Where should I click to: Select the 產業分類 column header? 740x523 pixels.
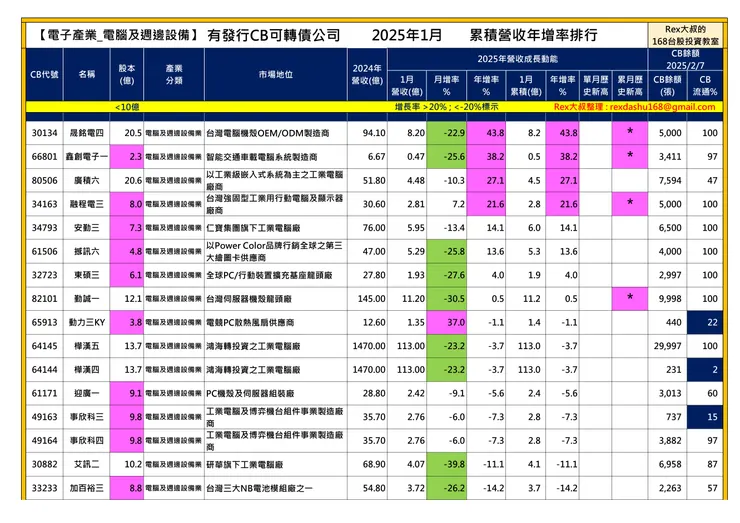click(x=174, y=74)
